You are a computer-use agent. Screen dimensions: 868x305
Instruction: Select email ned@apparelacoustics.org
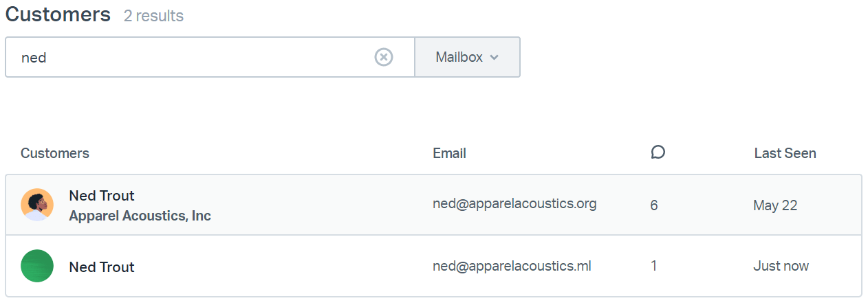pyautogui.click(x=514, y=203)
